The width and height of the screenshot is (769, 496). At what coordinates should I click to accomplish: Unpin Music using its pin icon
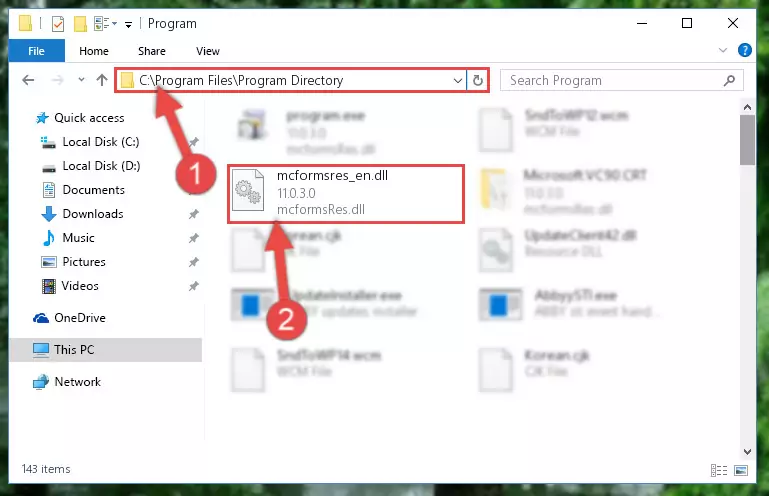click(194, 238)
